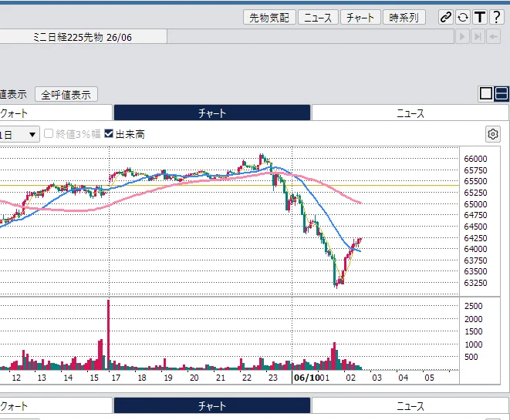This screenshot has height=420, width=510.
Task: Click 全呼値表示 button
Action: pyautogui.click(x=66, y=95)
